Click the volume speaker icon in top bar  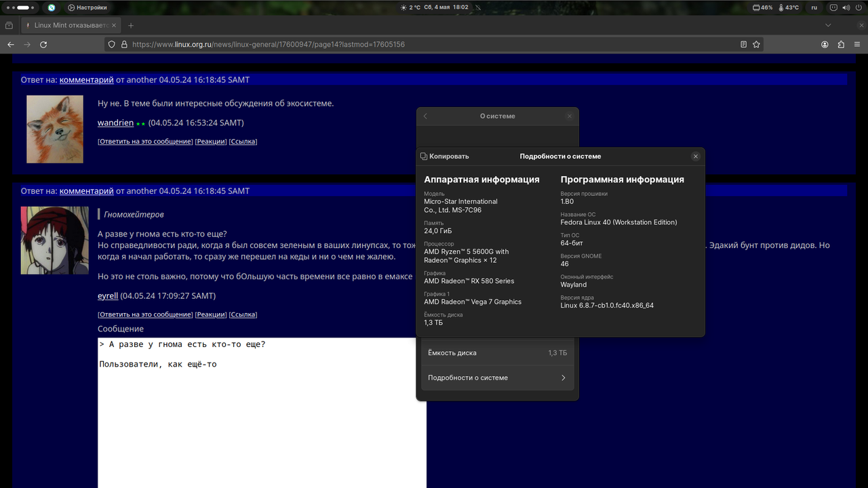tap(846, 7)
